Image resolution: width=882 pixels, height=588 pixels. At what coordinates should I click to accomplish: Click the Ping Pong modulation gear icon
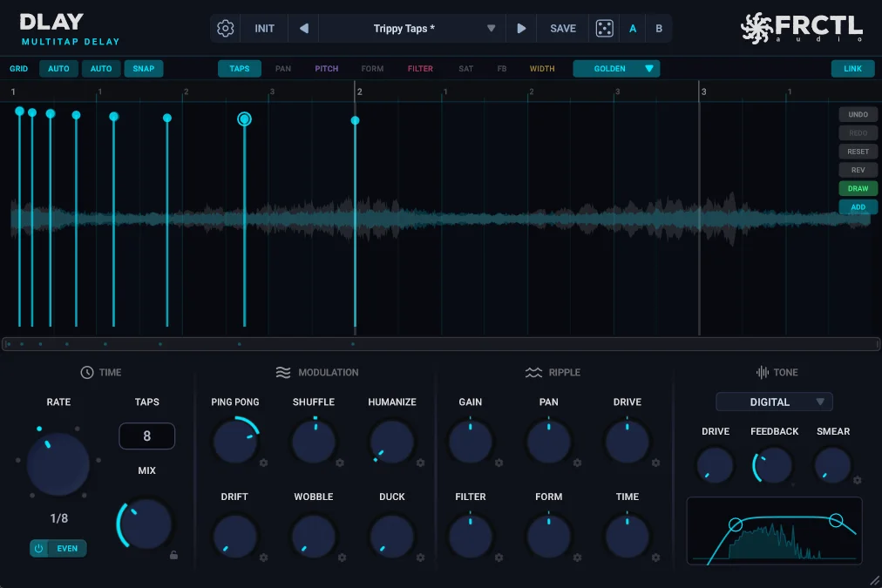click(x=263, y=463)
